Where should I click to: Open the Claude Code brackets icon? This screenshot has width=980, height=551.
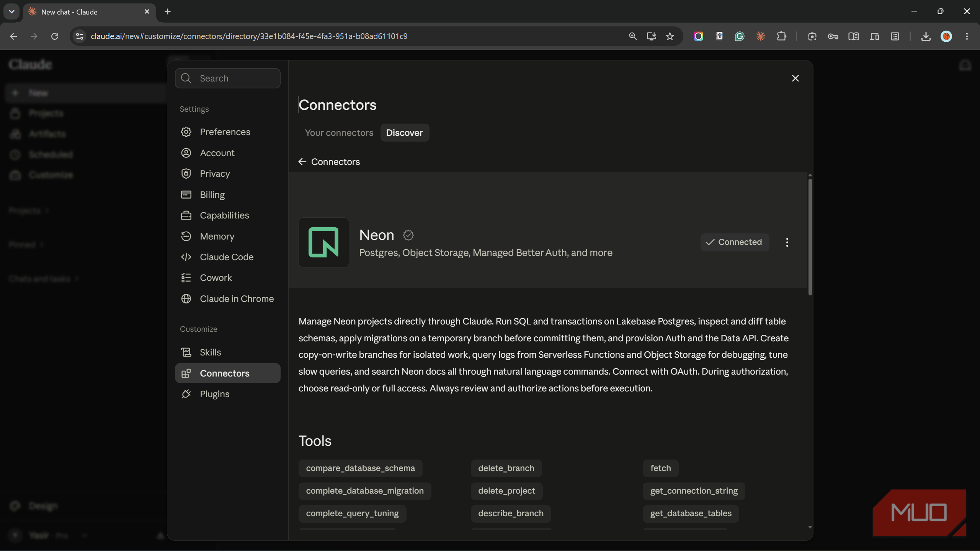(x=186, y=257)
